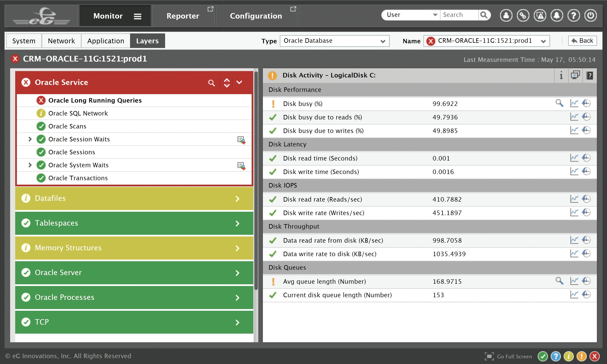Click the Back button
Image resolution: width=607 pixels, height=364 pixels.
pyautogui.click(x=582, y=41)
